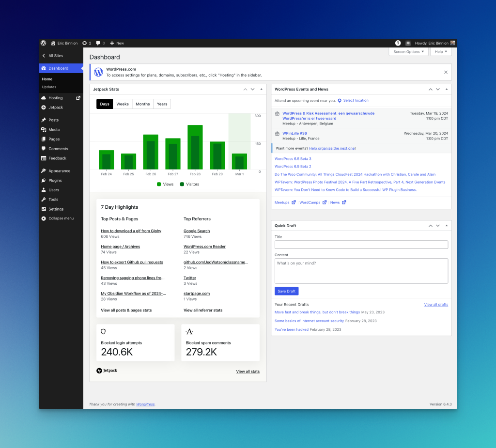
Task: Open News external link
Action: point(338,202)
